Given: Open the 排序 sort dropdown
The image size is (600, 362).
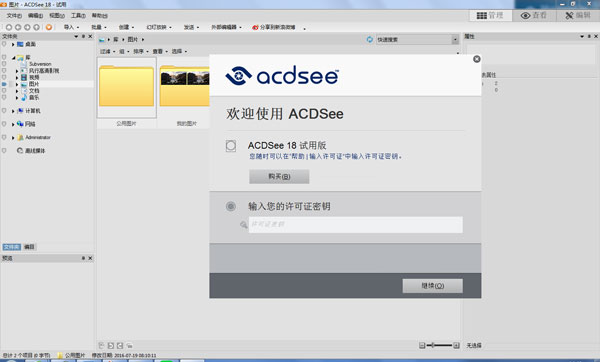Looking at the screenshot, I should pyautogui.click(x=141, y=51).
